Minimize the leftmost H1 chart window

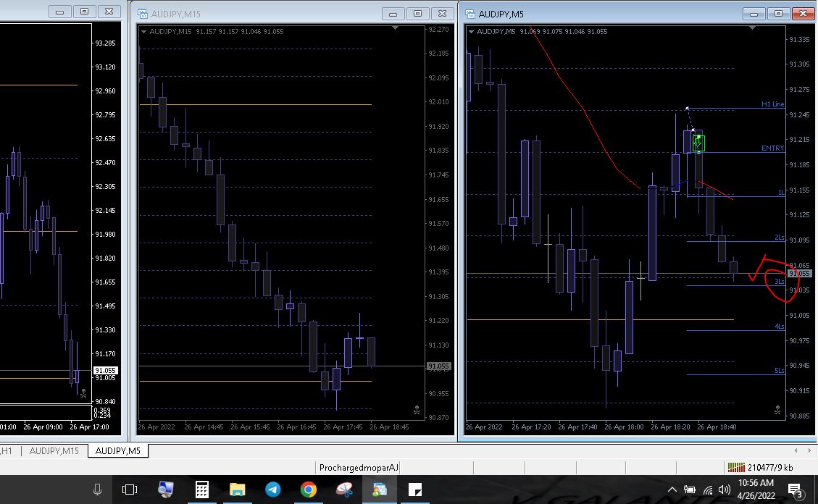pos(60,12)
